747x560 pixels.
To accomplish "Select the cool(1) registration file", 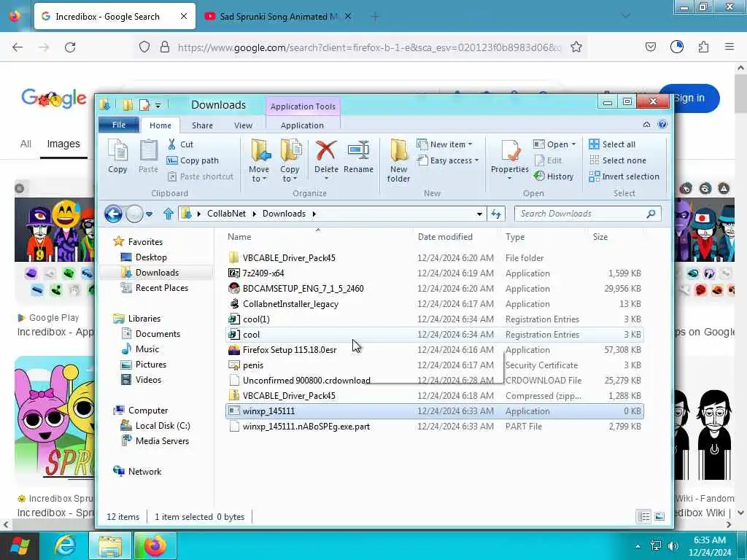I will point(435,319).
